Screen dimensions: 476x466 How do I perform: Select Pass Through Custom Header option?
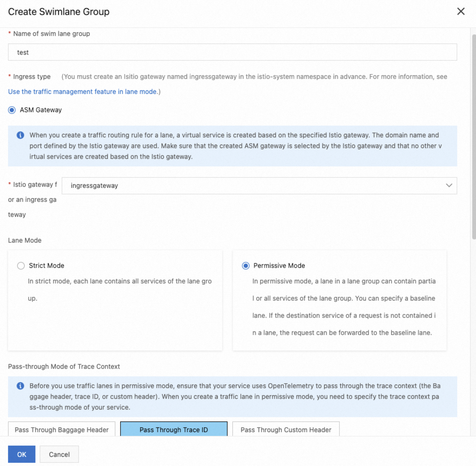(x=286, y=429)
